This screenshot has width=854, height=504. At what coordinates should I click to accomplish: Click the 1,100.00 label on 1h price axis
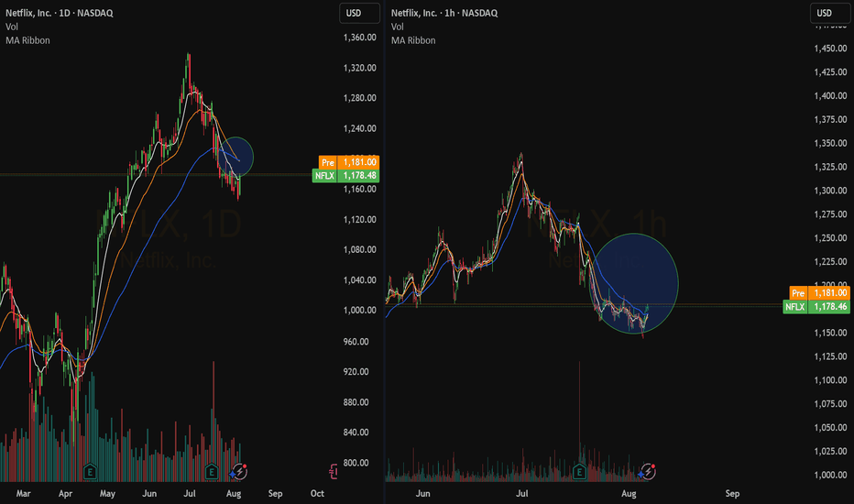(830, 380)
